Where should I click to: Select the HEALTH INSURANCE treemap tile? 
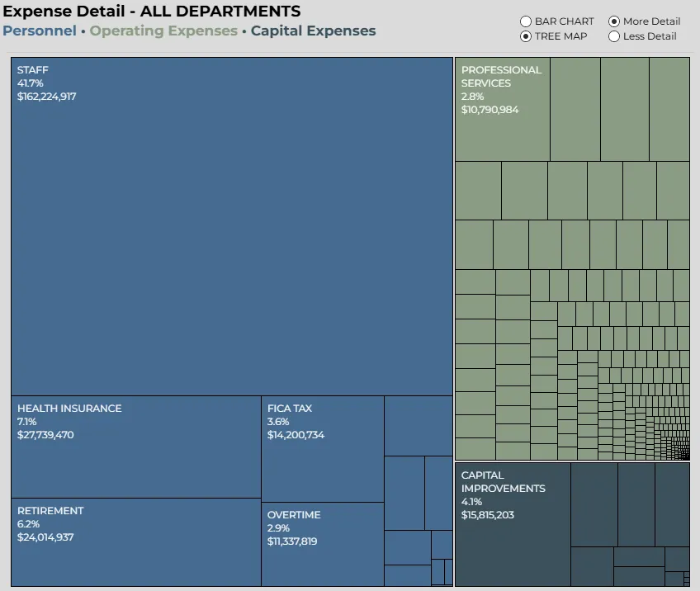136,447
